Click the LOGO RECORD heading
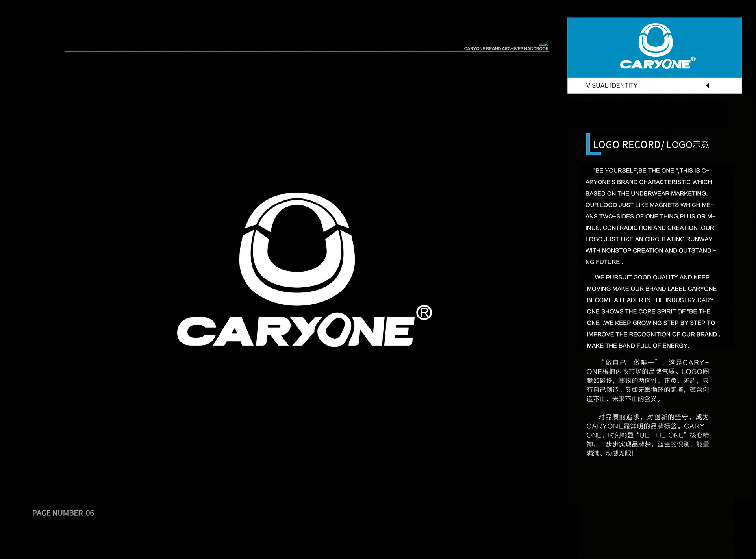This screenshot has width=756, height=559. 626,145
